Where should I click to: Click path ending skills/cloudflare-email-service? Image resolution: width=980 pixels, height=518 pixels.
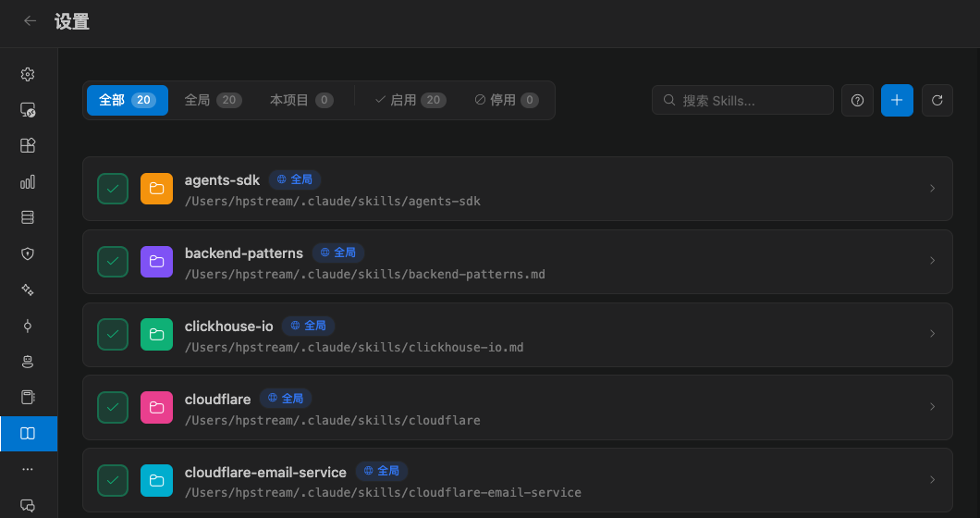coord(383,493)
